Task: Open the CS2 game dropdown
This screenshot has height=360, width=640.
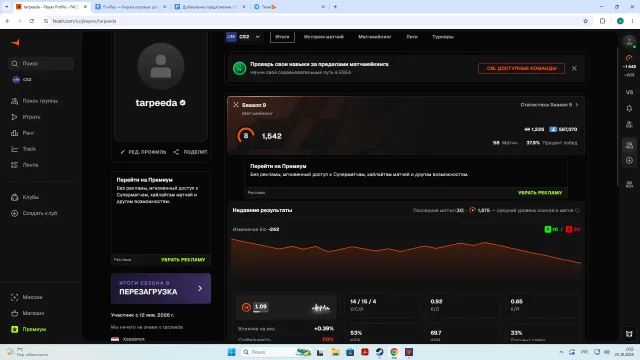Action: point(243,37)
